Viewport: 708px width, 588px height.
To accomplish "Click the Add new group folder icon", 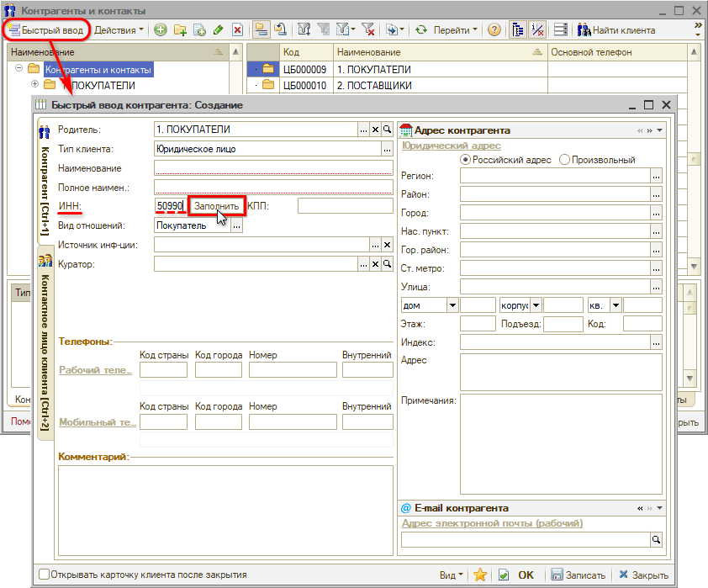I will pos(180,30).
